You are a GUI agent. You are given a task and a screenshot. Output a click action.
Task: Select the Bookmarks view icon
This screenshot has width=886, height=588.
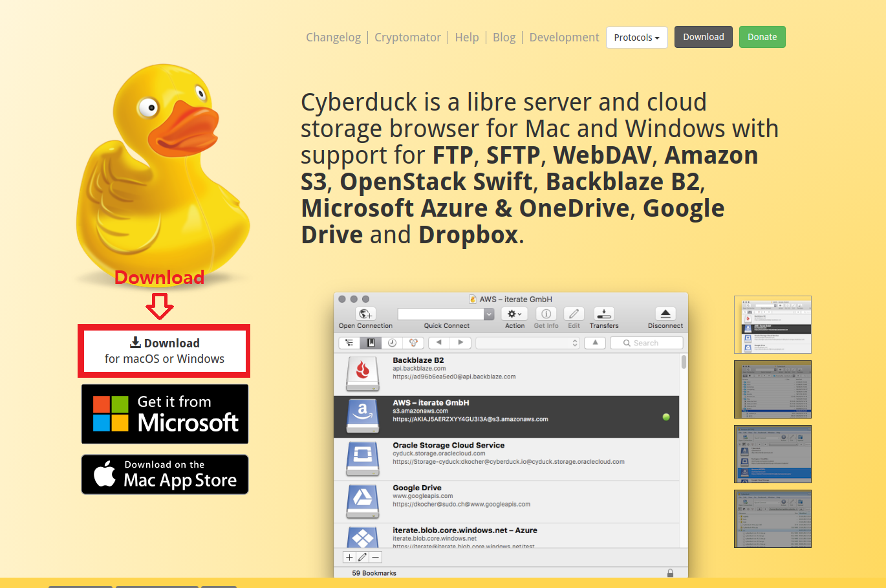coord(371,343)
